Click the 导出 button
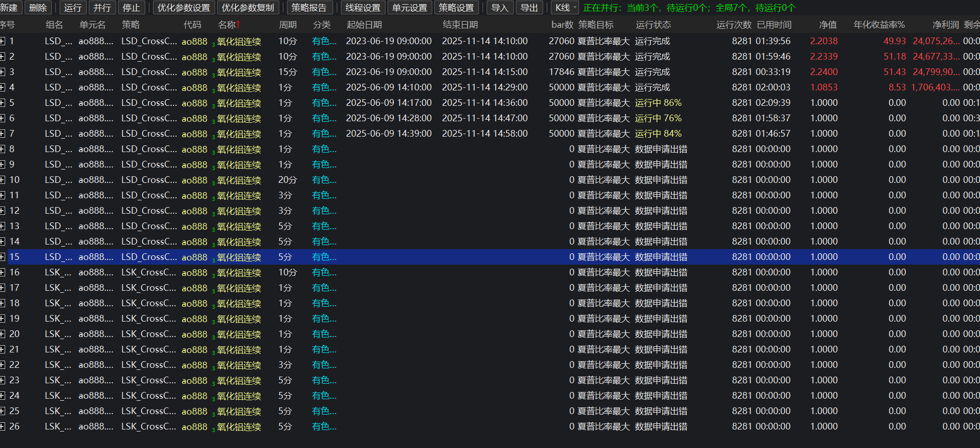Viewport: 980px width, 448px height. [x=529, y=8]
